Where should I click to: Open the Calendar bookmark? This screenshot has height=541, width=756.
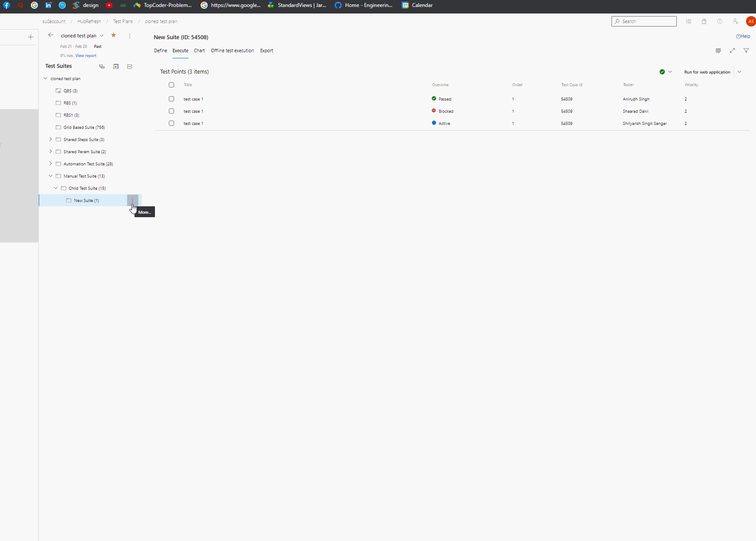coord(417,5)
